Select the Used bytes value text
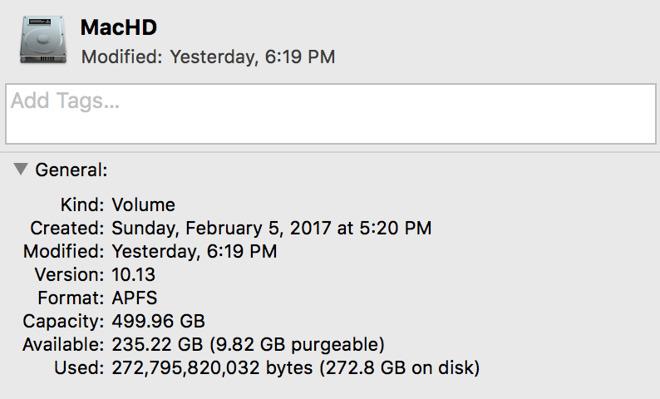This screenshot has width=660, height=399. (x=295, y=368)
